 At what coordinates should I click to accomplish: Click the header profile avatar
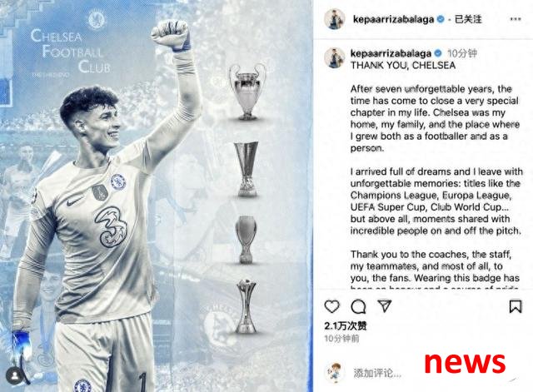(335, 19)
